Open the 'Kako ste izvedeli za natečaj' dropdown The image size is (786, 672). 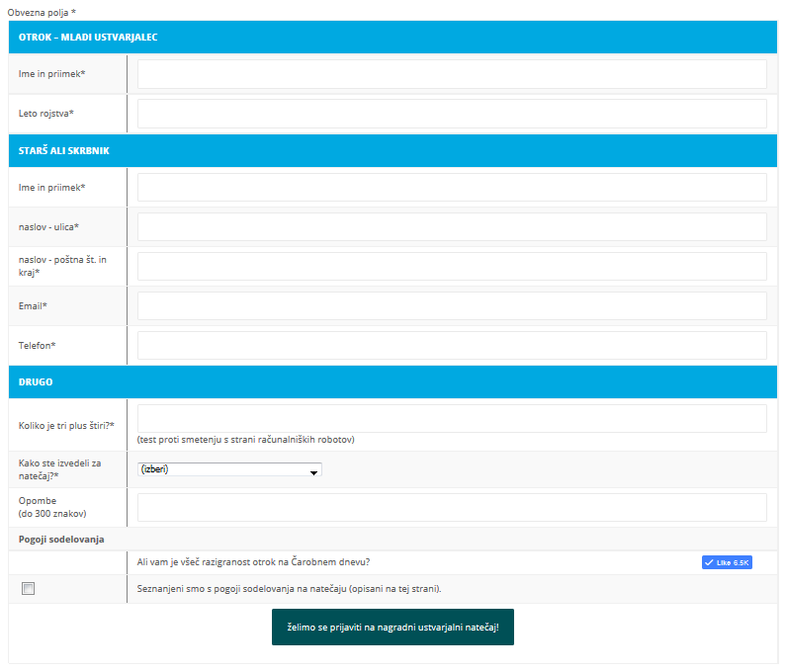point(229,469)
